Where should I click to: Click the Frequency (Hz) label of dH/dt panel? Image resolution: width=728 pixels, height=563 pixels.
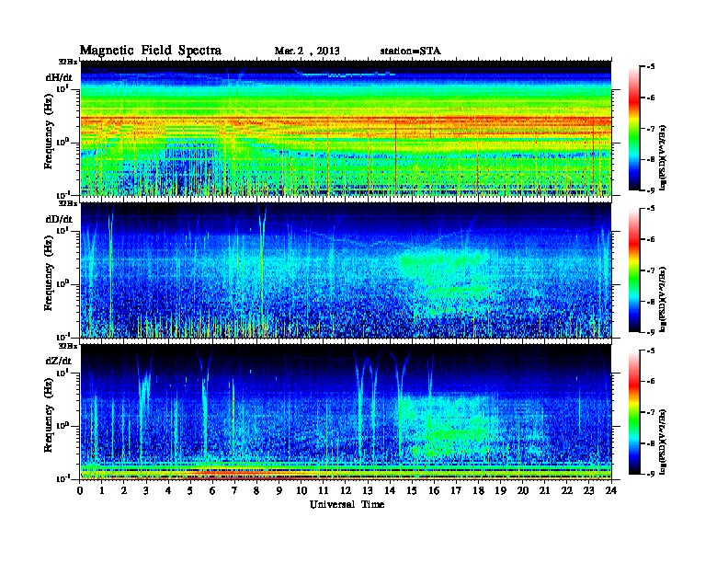[x=49, y=132]
